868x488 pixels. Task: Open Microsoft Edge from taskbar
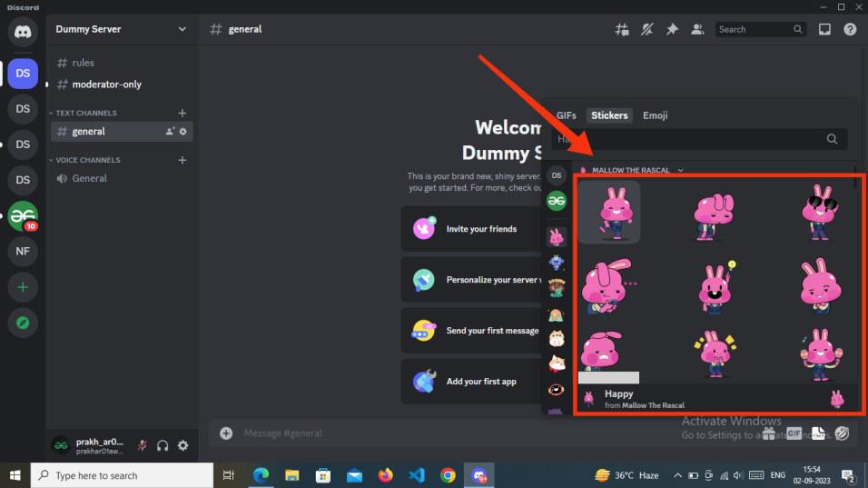click(x=261, y=475)
